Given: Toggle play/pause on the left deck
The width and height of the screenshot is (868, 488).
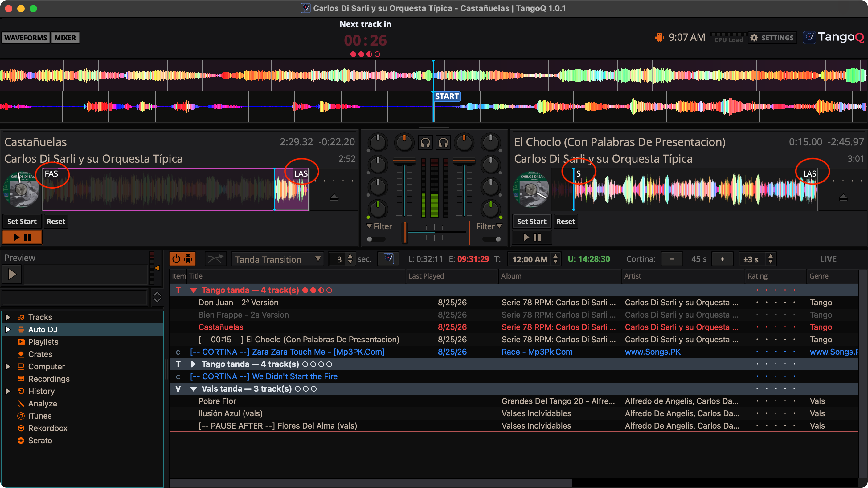Looking at the screenshot, I should tap(22, 238).
